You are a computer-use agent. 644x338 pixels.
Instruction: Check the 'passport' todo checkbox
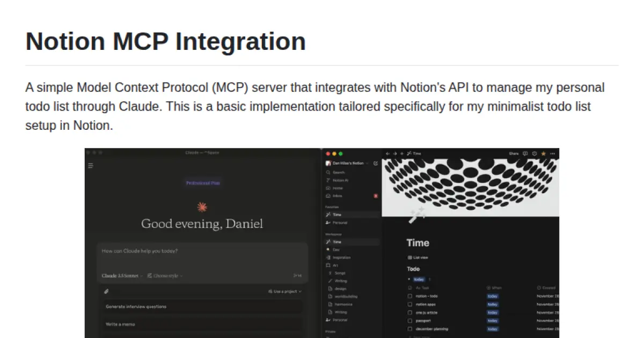point(409,321)
